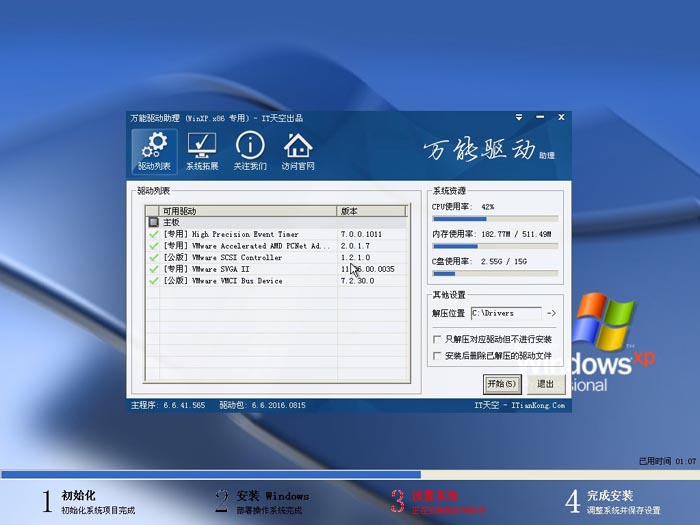Viewport: 700px width, 525px height.
Task: Toggle the 主板 category checkbox
Action: click(x=154, y=222)
